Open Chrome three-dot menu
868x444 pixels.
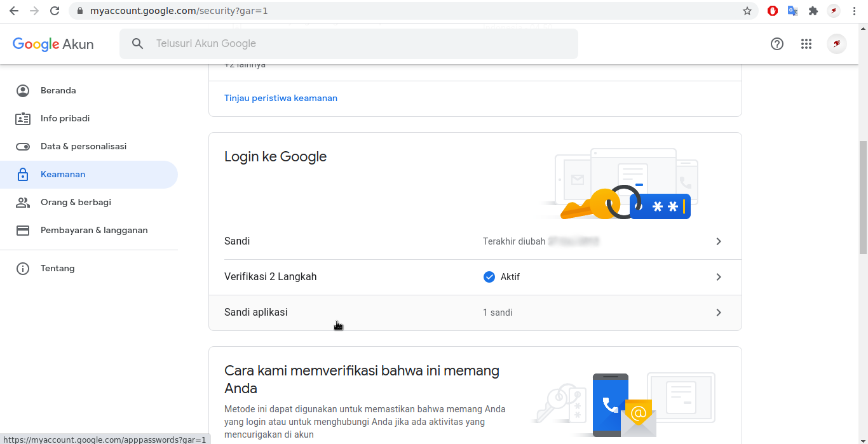coord(855,11)
